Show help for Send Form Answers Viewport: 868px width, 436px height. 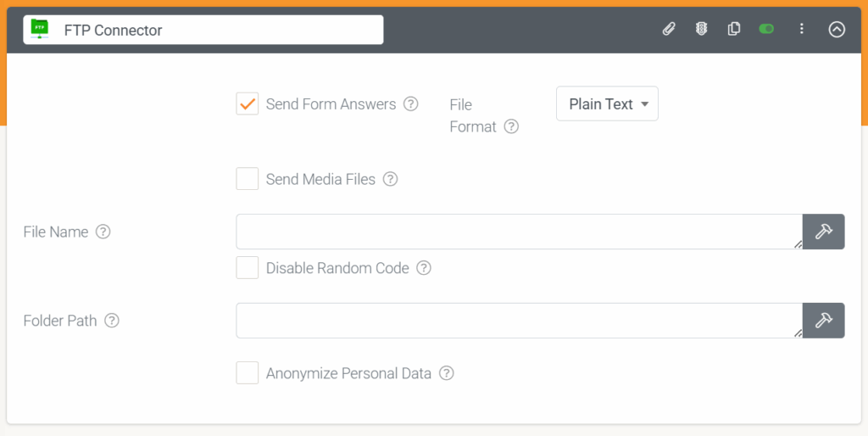pyautogui.click(x=411, y=103)
